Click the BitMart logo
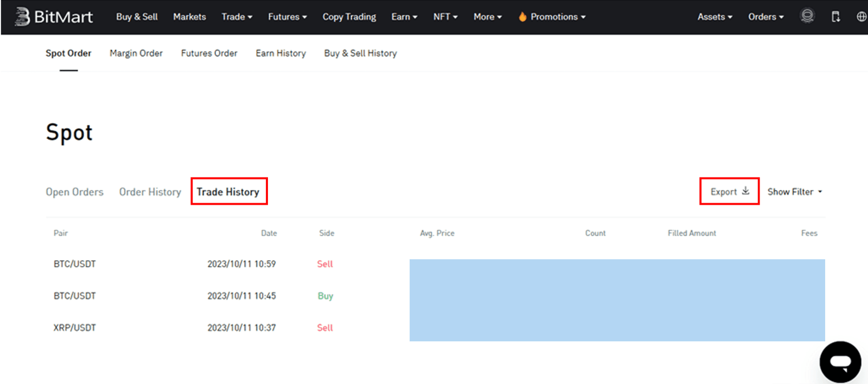Image resolution: width=868 pixels, height=384 pixels. 54,17
